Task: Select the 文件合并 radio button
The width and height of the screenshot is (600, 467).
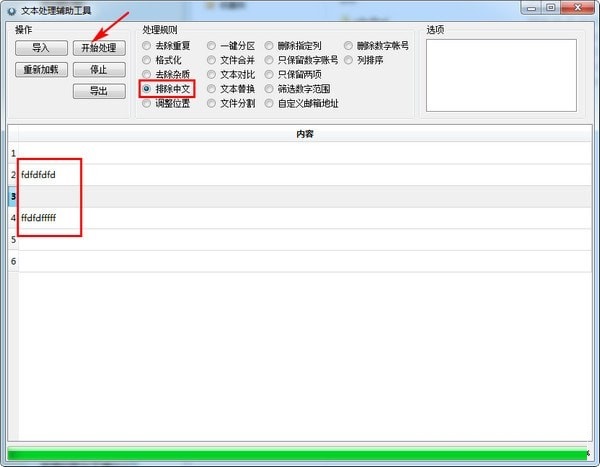Action: coord(231,60)
